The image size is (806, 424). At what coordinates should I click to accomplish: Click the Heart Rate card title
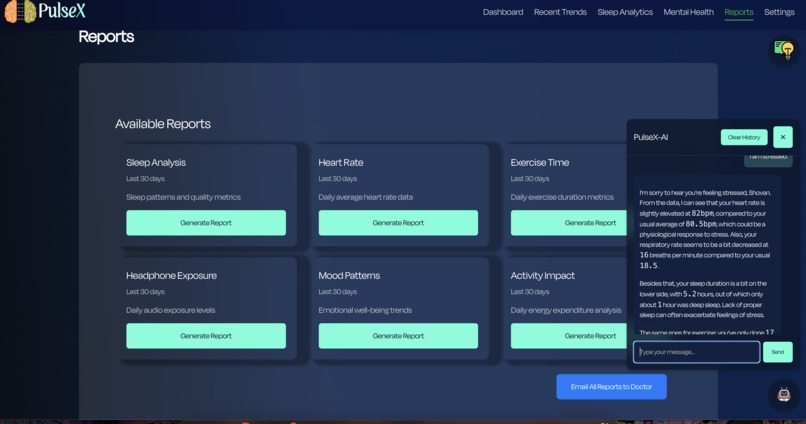click(340, 162)
